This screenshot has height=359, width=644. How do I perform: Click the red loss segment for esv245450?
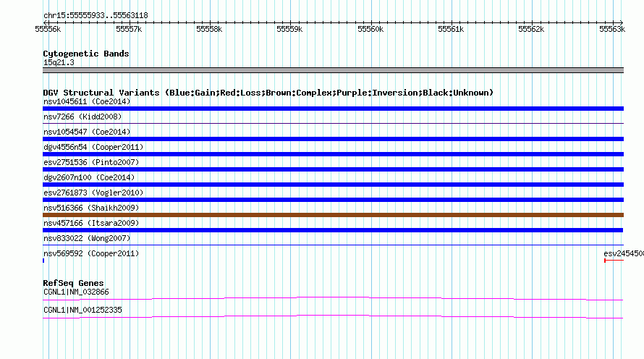click(x=614, y=261)
